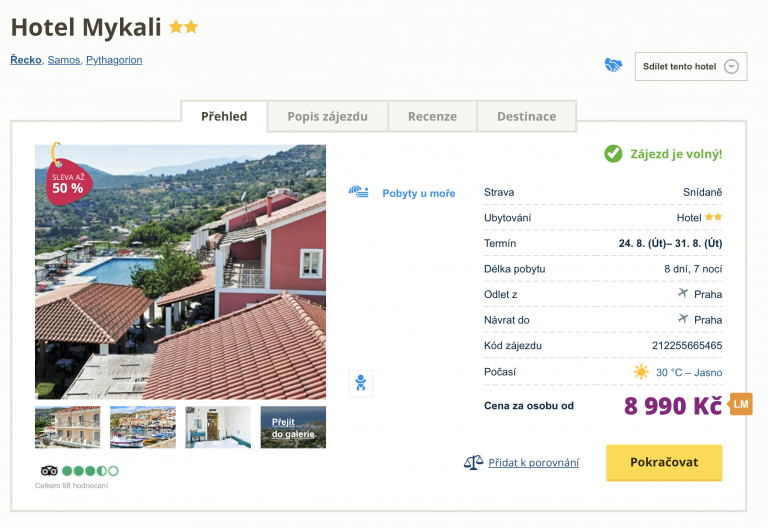Open the Recenze tab
The width and height of the screenshot is (768, 528).
[432, 116]
